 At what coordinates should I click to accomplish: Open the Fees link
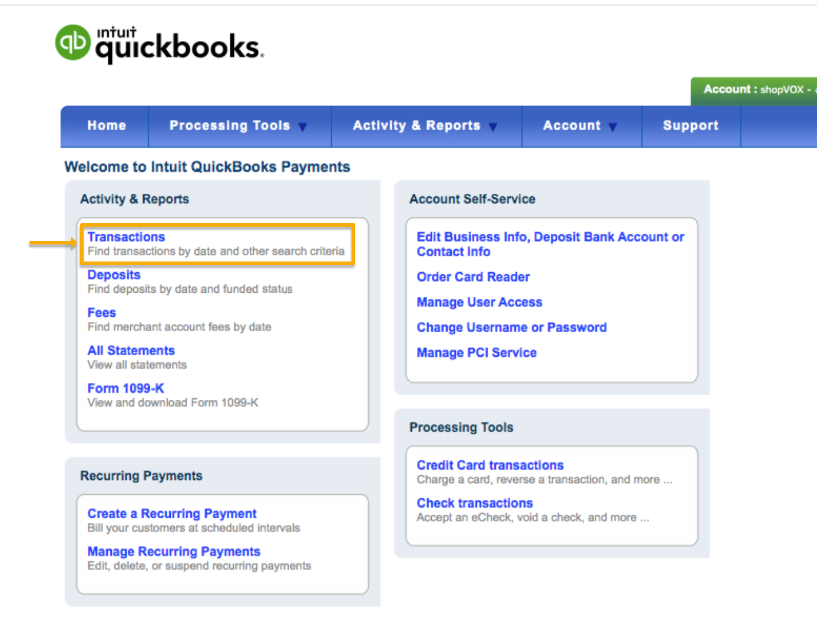(101, 313)
